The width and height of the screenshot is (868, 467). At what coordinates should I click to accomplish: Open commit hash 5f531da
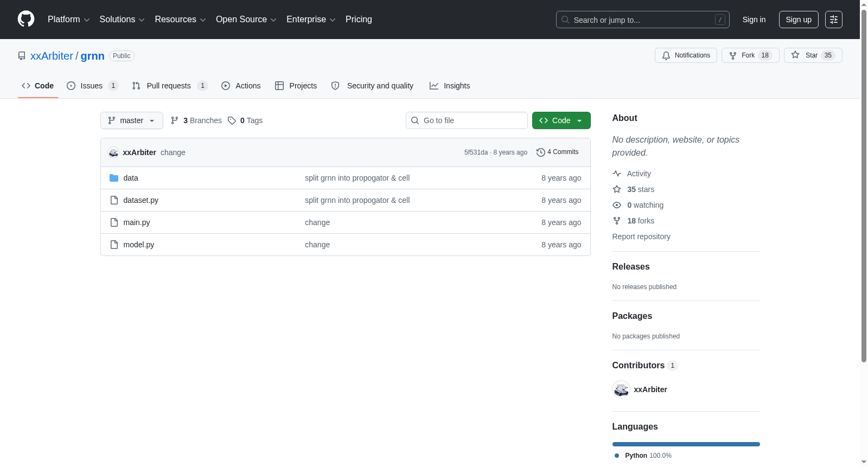click(x=476, y=152)
